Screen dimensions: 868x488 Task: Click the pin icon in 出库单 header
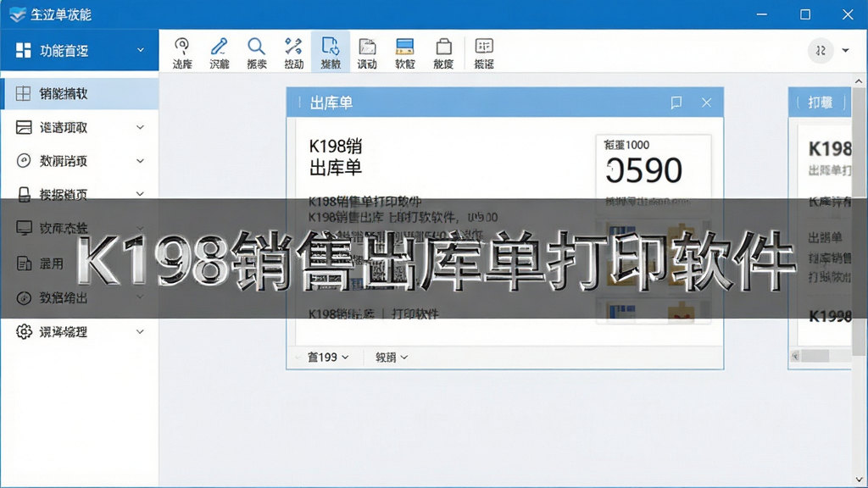[x=676, y=103]
